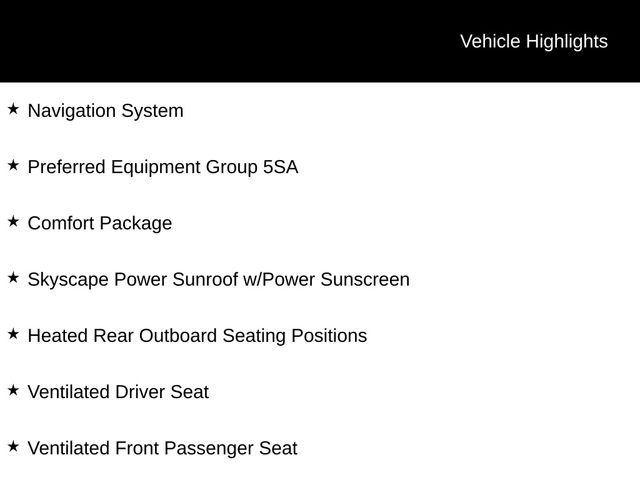Click the Navigation System text
This screenshot has height=480, width=640.
[x=106, y=111]
